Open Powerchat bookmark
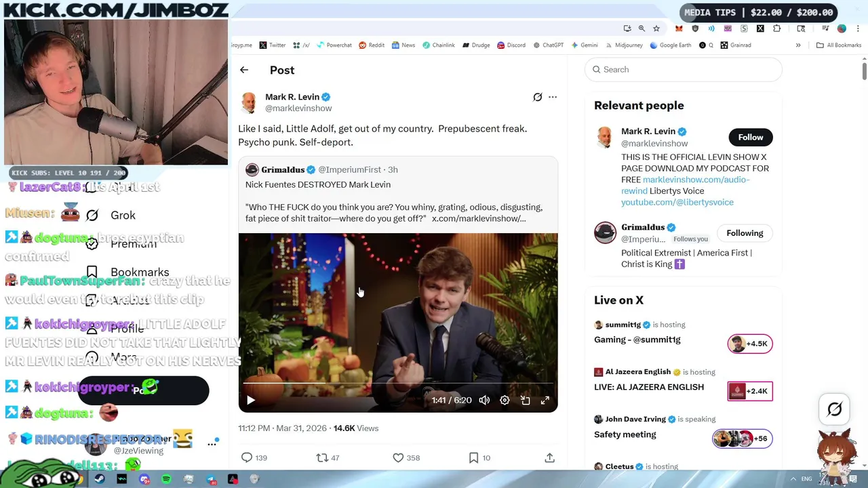The width and height of the screenshot is (868, 488). [x=334, y=45]
